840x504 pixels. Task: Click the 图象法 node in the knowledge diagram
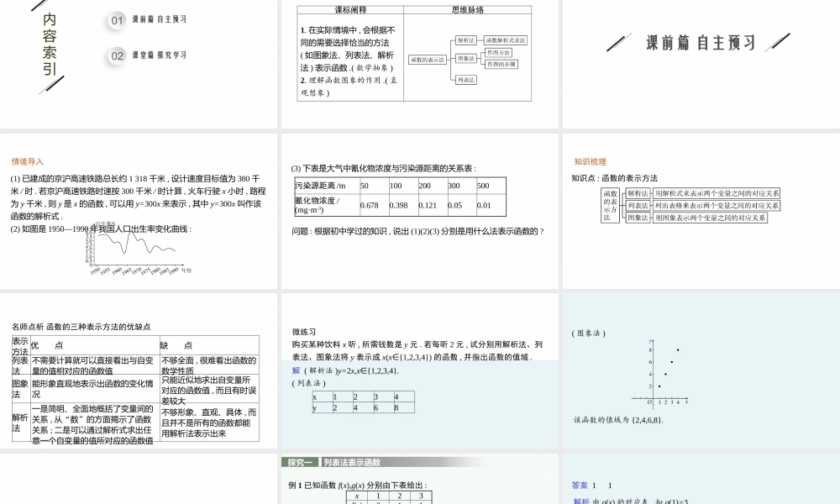click(x=638, y=217)
